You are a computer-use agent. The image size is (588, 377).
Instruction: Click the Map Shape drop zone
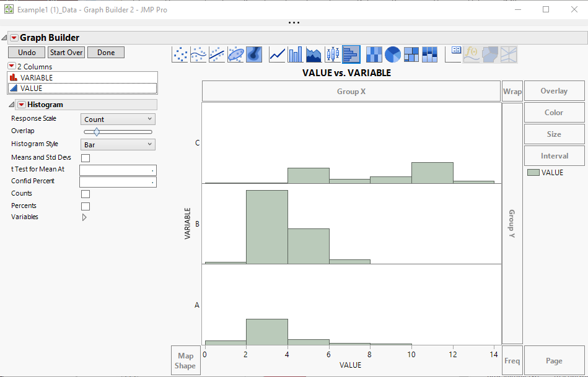click(x=186, y=360)
